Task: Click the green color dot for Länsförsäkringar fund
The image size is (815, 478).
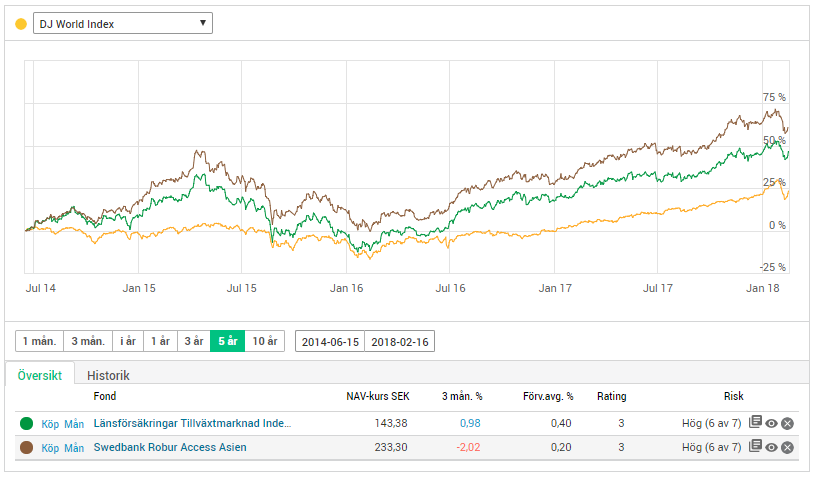Action: point(26,423)
